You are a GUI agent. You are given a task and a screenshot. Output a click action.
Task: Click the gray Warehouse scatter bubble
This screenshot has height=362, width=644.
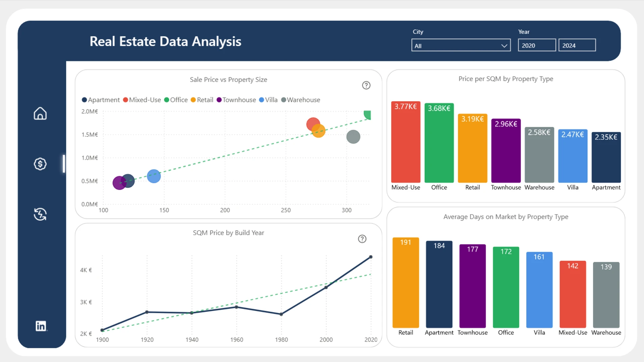coord(353,137)
